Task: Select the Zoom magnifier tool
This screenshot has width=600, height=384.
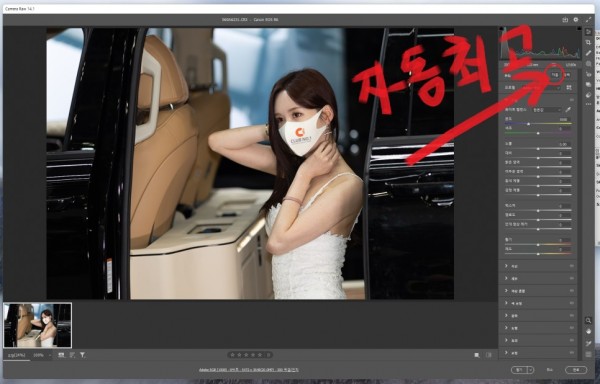Action: click(x=589, y=320)
